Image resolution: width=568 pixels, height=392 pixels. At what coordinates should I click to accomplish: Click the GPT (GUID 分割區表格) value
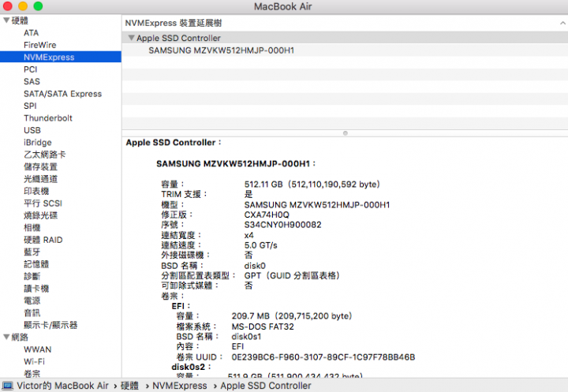click(292, 275)
